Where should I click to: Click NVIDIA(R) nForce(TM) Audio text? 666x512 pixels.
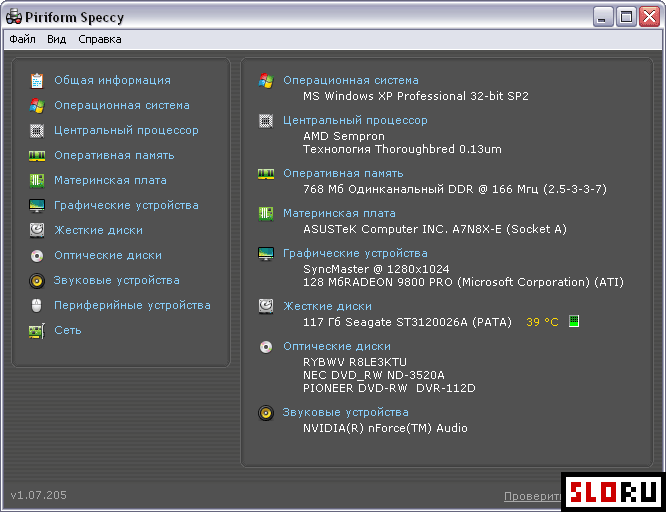385,429
